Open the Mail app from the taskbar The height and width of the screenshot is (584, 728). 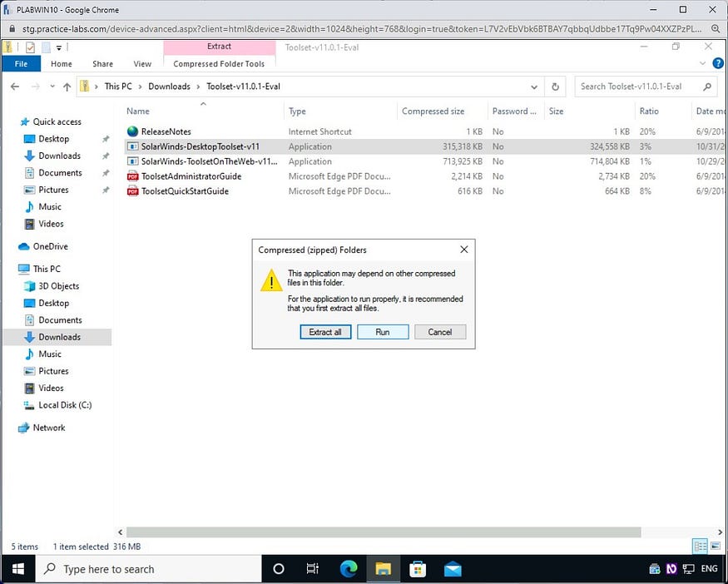(x=453, y=569)
